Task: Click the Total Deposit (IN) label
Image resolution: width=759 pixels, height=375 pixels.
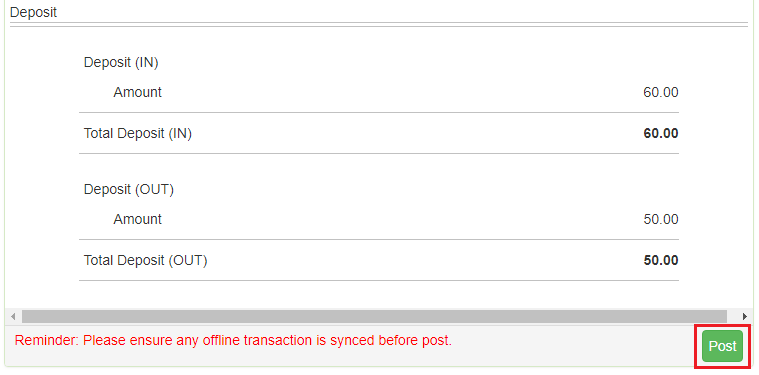Action: click(138, 134)
